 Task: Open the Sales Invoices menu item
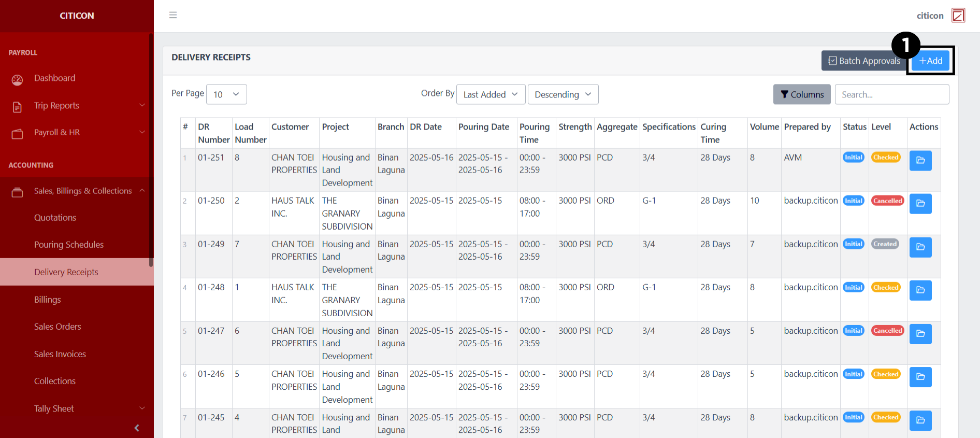(60, 354)
